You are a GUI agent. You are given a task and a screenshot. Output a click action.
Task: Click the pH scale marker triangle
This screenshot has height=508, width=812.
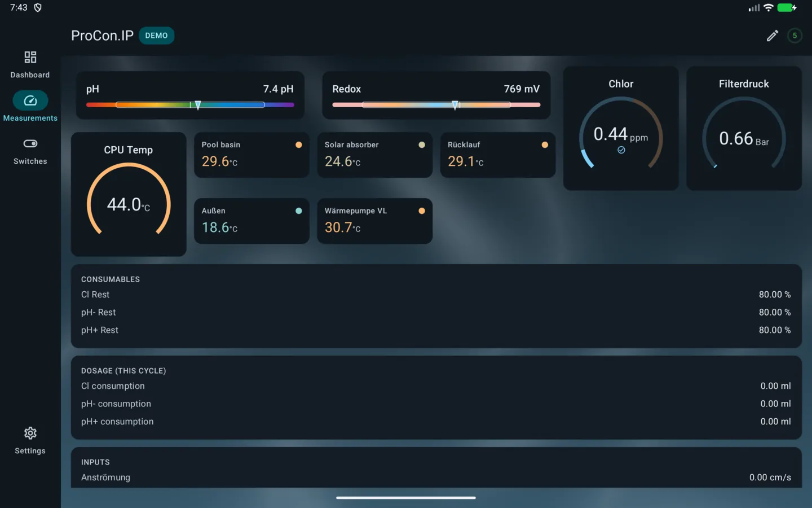(x=198, y=106)
